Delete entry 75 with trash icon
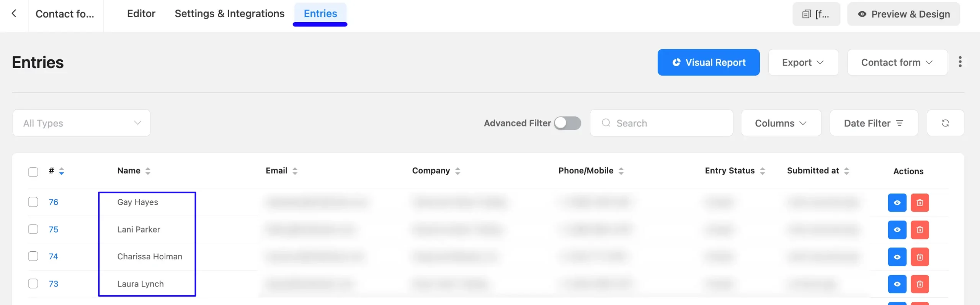The height and width of the screenshot is (305, 980). (x=920, y=230)
